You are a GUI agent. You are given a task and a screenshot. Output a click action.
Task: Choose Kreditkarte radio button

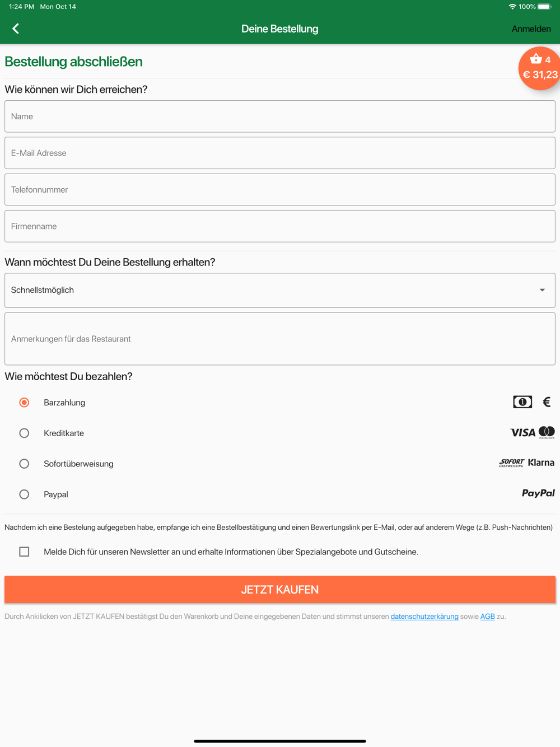24,433
